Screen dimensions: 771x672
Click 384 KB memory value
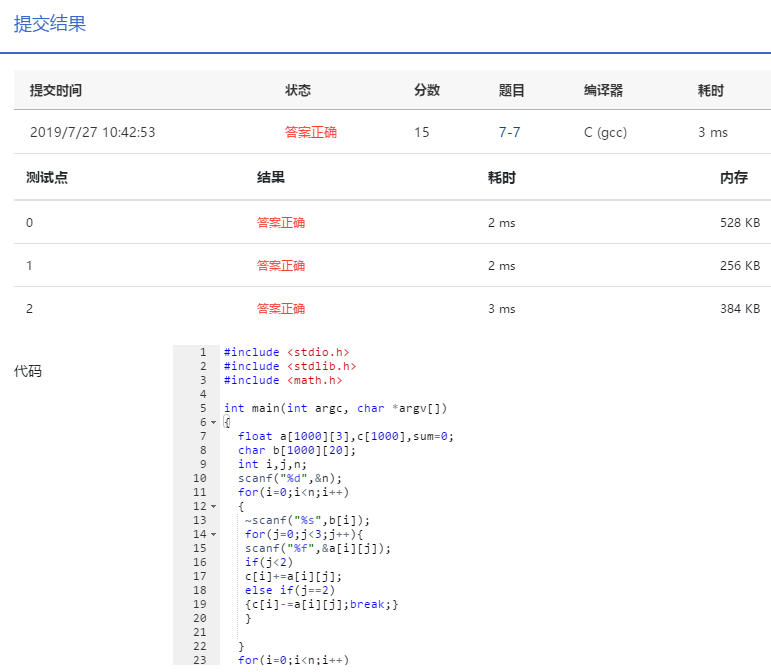click(740, 309)
